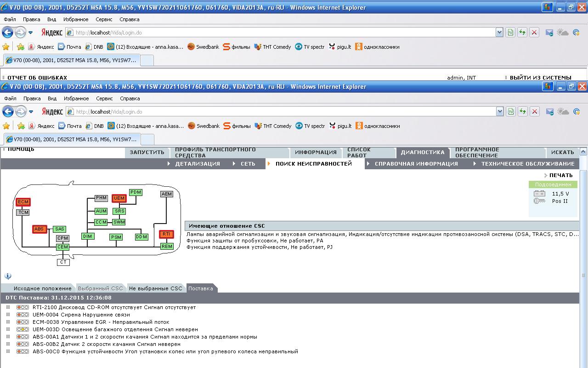Click ВЫЙТИ ИЗ СИСТЕМЫ logout link
The width and height of the screenshot is (588, 368).
(x=540, y=78)
